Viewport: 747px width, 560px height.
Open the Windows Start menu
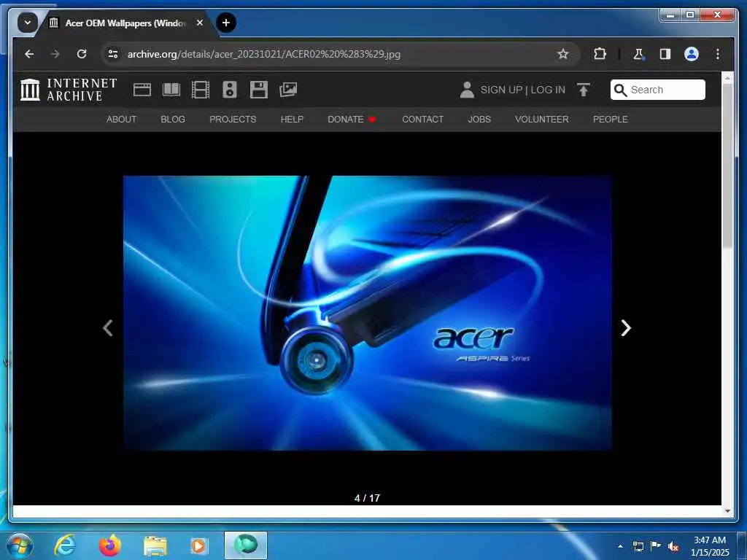pos(20,545)
